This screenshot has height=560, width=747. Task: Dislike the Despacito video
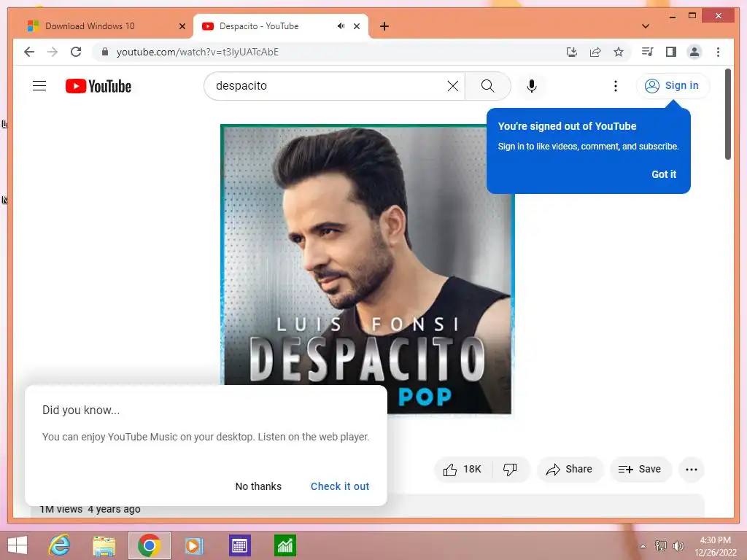(x=510, y=470)
